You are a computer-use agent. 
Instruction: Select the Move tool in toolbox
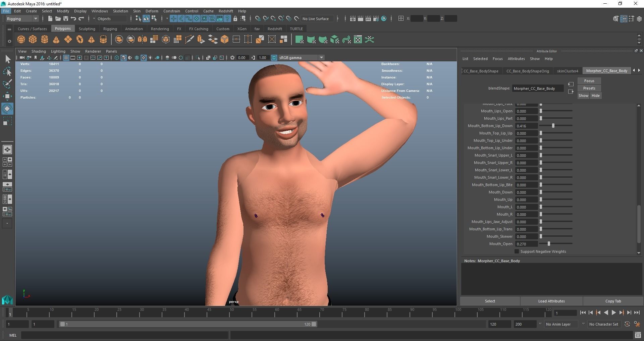[7, 96]
